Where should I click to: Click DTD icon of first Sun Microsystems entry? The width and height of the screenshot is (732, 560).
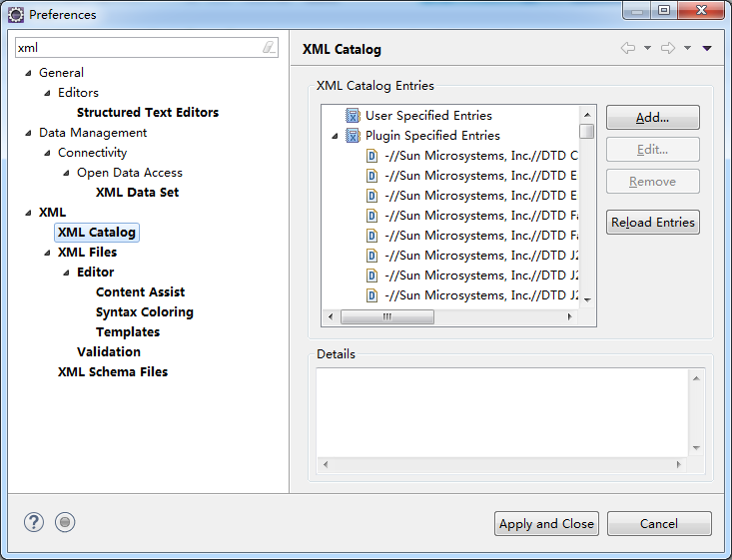371,156
